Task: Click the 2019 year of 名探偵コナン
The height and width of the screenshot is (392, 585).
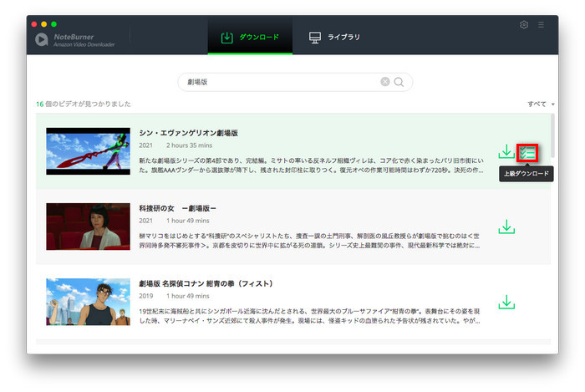Action: point(146,296)
